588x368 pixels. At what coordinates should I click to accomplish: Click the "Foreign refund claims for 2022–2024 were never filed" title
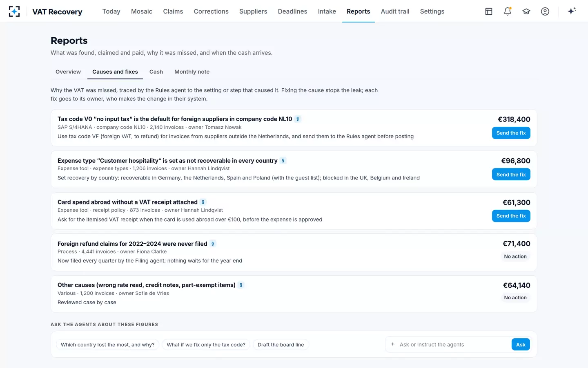pyautogui.click(x=132, y=244)
